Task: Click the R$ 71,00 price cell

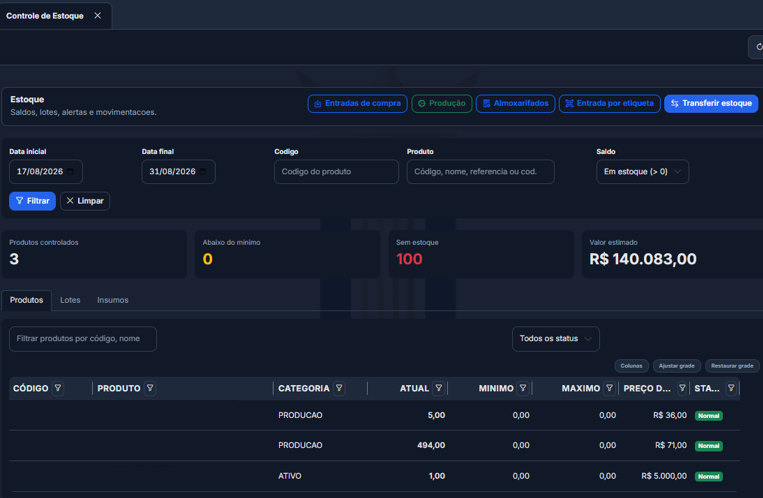Action: [671, 445]
